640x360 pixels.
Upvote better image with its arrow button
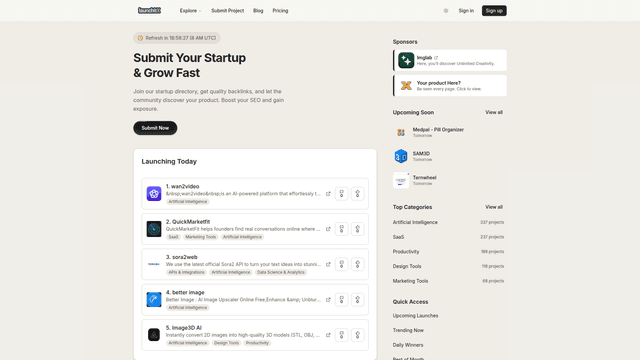358,300
